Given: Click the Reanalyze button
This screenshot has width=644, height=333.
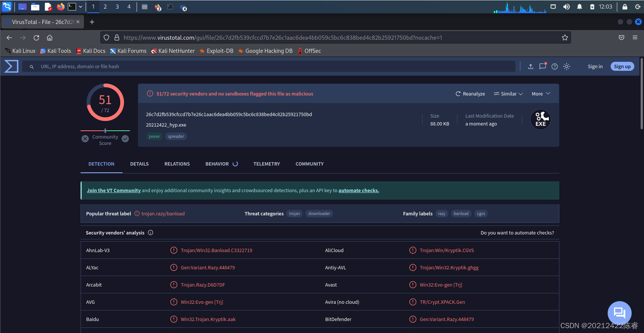Looking at the screenshot, I should pos(470,94).
